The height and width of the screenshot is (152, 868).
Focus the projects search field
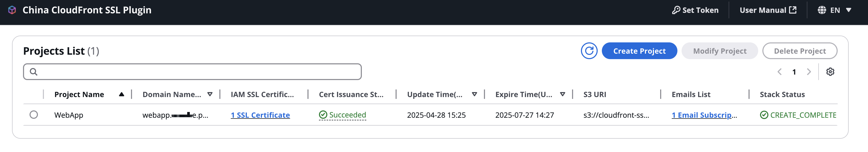(x=192, y=72)
